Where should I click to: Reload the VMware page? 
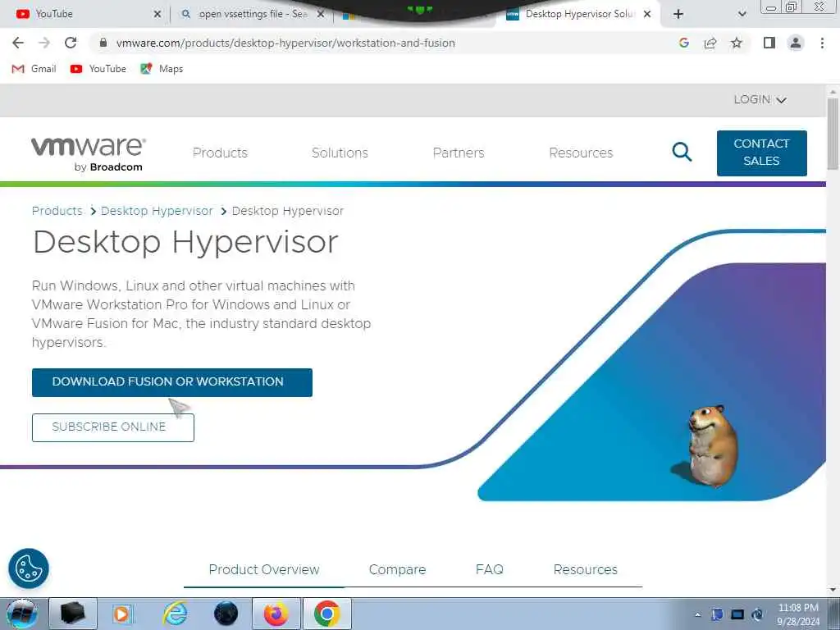click(x=71, y=43)
